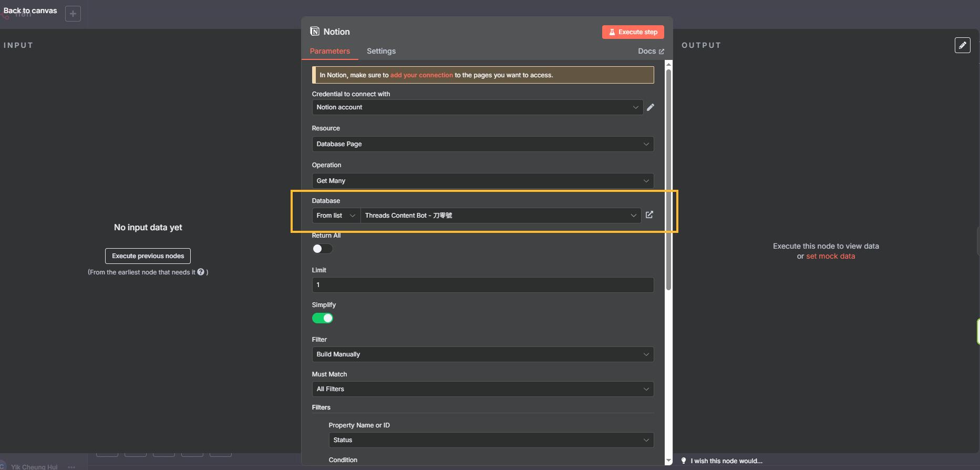Open the user options ellipsis menu
Image resolution: width=980 pixels, height=470 pixels.
coord(71,467)
